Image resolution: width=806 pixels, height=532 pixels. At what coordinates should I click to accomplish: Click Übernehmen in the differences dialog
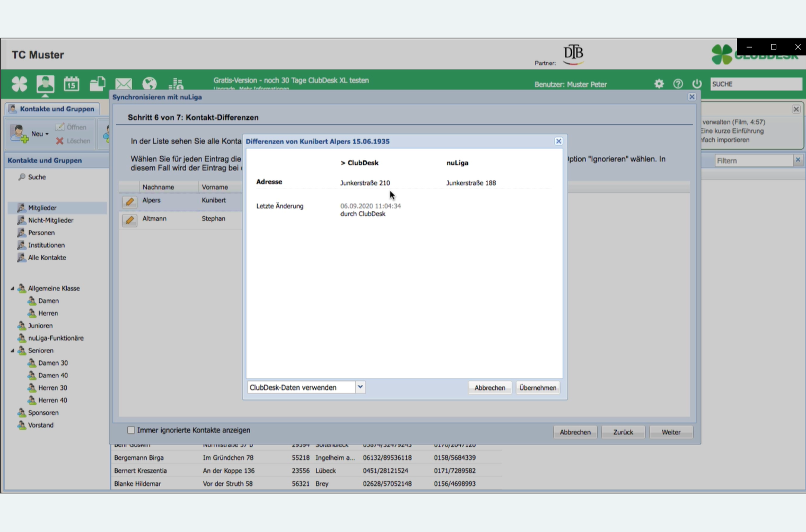tap(538, 388)
